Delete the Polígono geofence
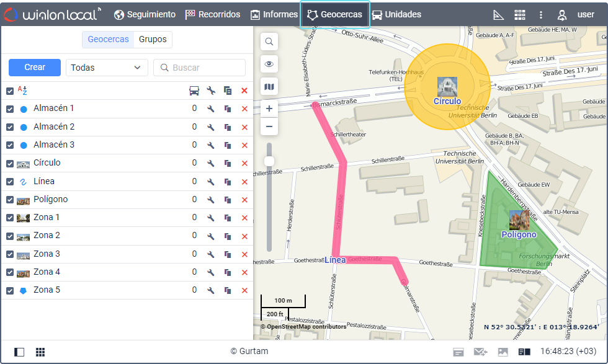The image size is (608, 364). tap(244, 200)
